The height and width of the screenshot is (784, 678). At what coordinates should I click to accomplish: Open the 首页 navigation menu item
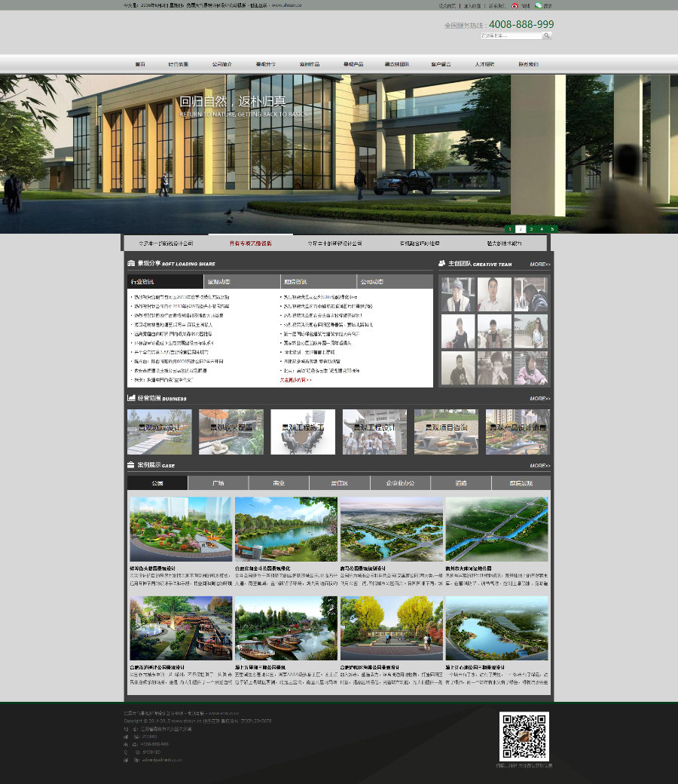click(140, 64)
